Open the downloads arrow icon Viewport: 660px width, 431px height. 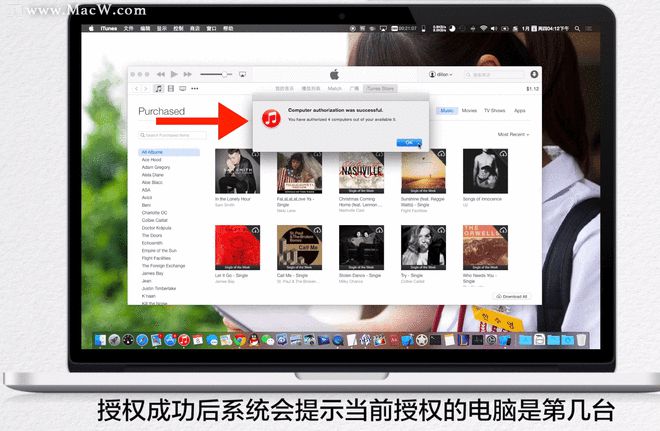tap(534, 74)
